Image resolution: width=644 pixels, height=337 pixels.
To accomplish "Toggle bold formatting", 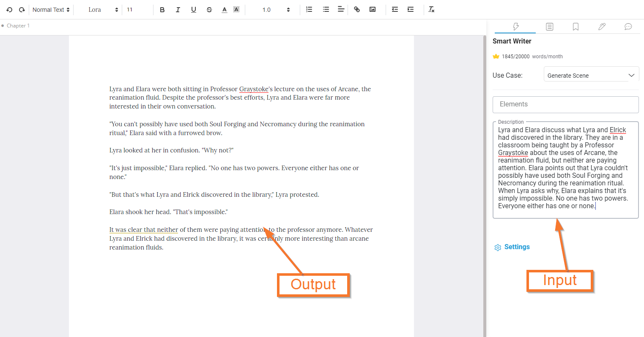I will point(162,10).
